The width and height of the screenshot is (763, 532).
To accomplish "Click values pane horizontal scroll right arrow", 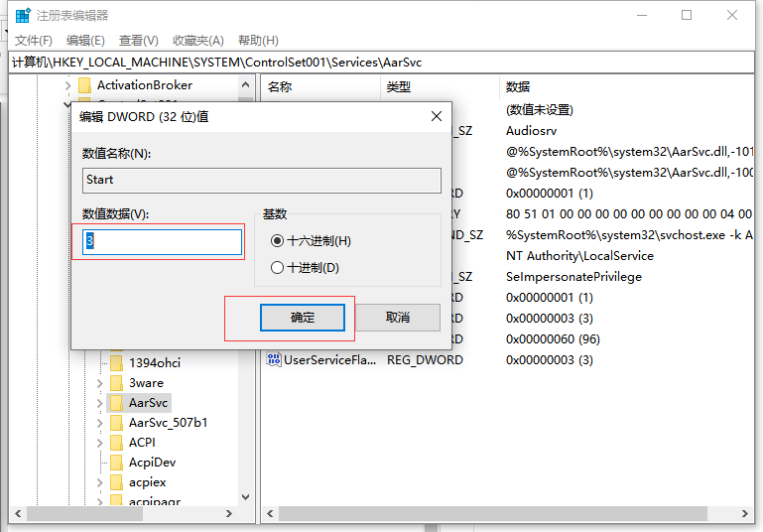I will pyautogui.click(x=745, y=513).
